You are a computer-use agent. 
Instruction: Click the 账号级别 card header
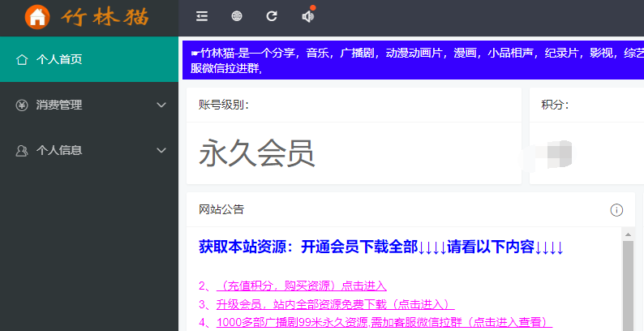tap(354, 105)
